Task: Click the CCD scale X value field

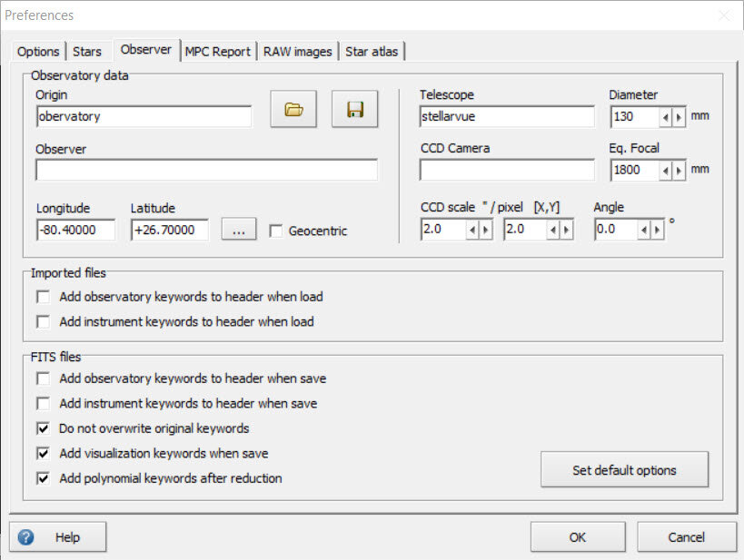Action: pyautogui.click(x=443, y=230)
